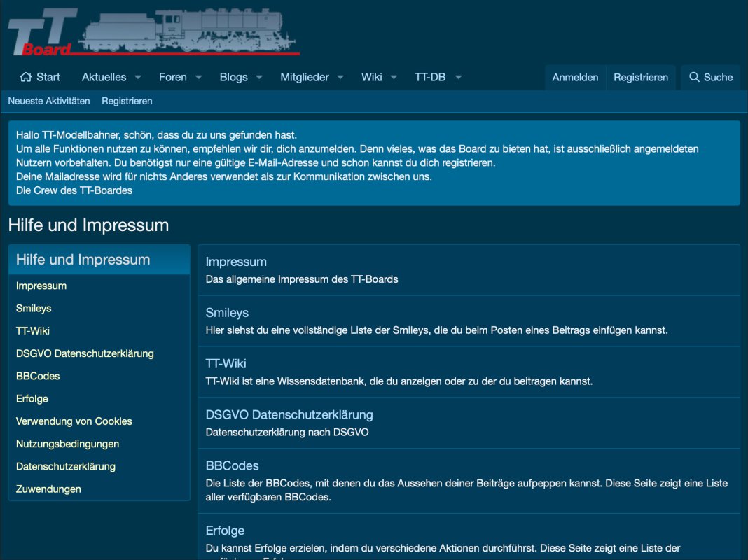
Task: Select Impressum in the left sidebar
Action: coord(41,286)
